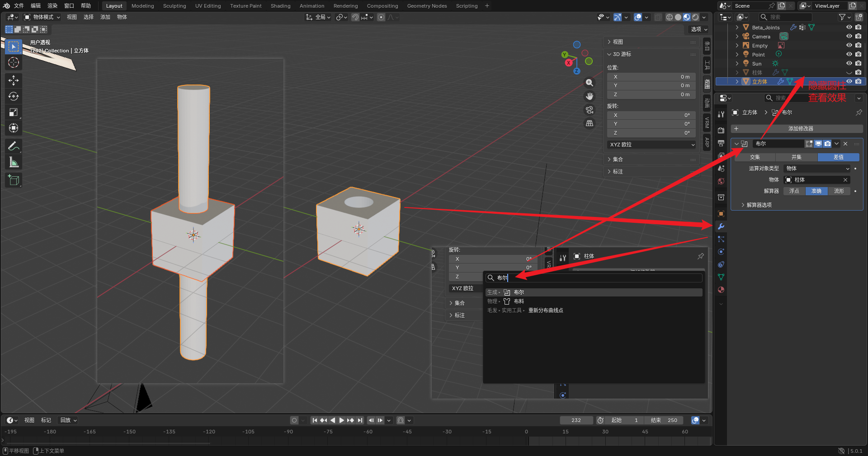
Task: Switch to wireframe viewport shading
Action: click(670, 17)
